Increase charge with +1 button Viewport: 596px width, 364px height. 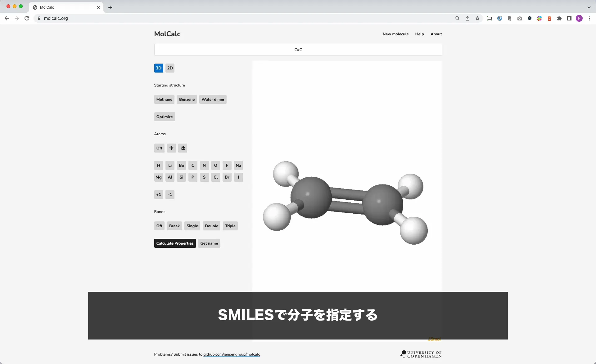(159, 194)
